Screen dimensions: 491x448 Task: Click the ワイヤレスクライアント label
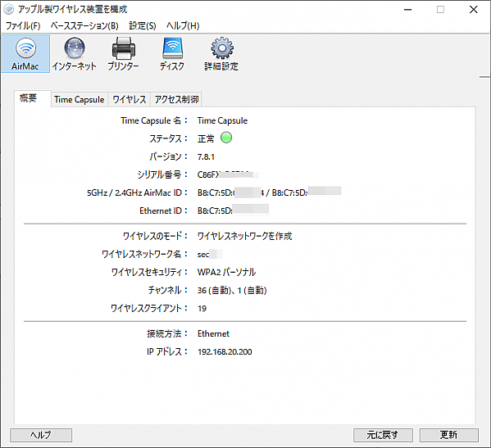pyautogui.click(x=149, y=309)
